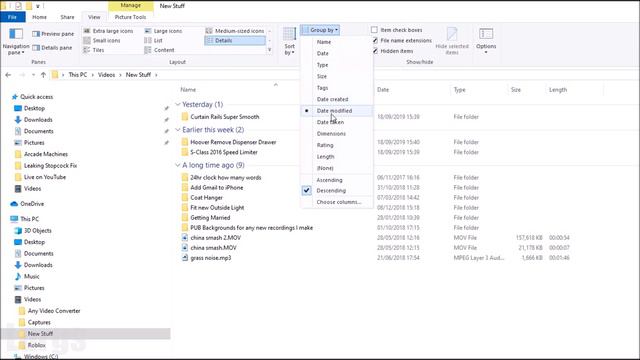Open Any Video Converter folder in sidebar
Viewport: 640px width, 360px height.
(49, 311)
